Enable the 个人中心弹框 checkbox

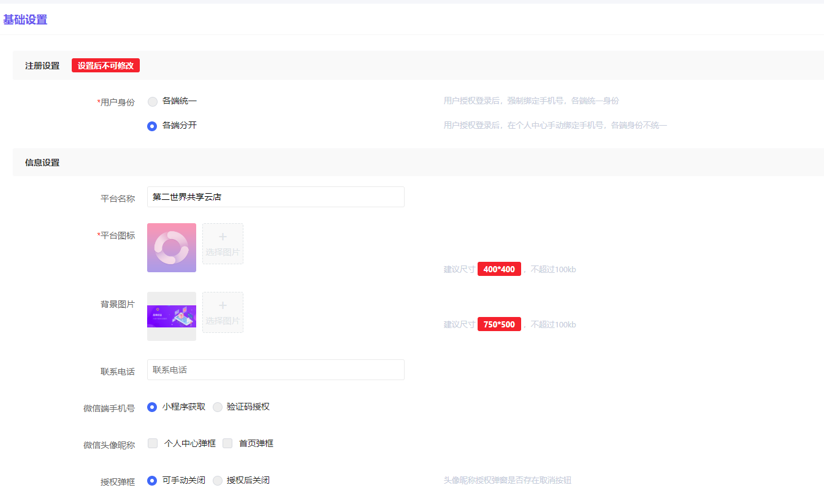click(153, 443)
